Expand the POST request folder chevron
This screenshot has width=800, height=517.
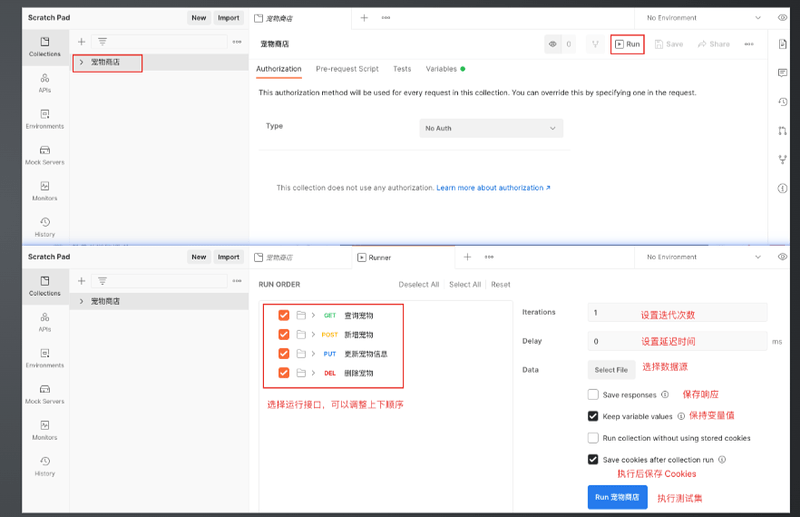click(x=313, y=335)
